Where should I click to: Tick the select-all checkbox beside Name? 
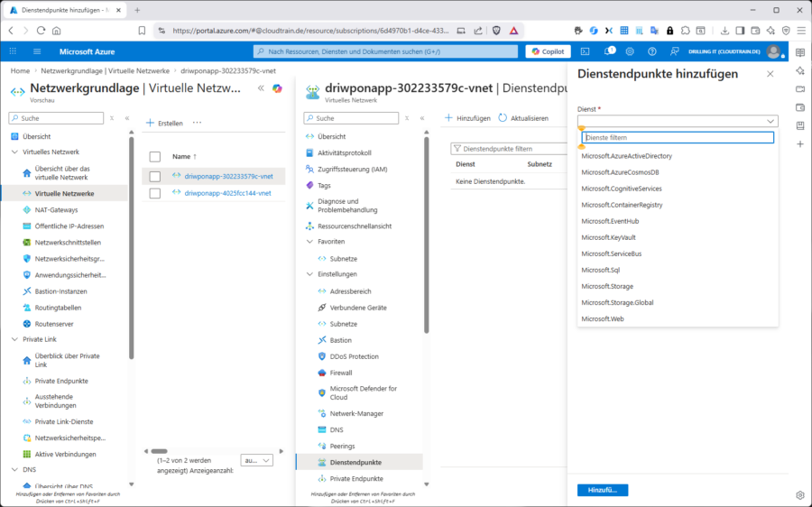pos(155,156)
